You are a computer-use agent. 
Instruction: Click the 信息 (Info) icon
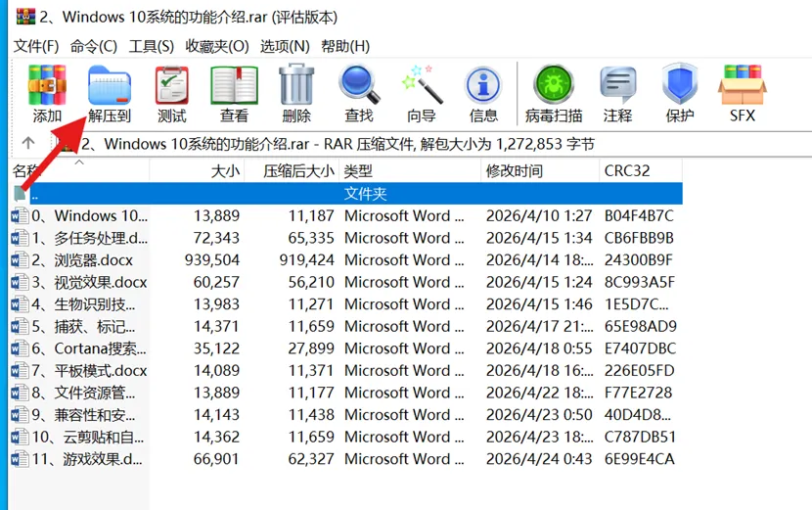pos(483,84)
